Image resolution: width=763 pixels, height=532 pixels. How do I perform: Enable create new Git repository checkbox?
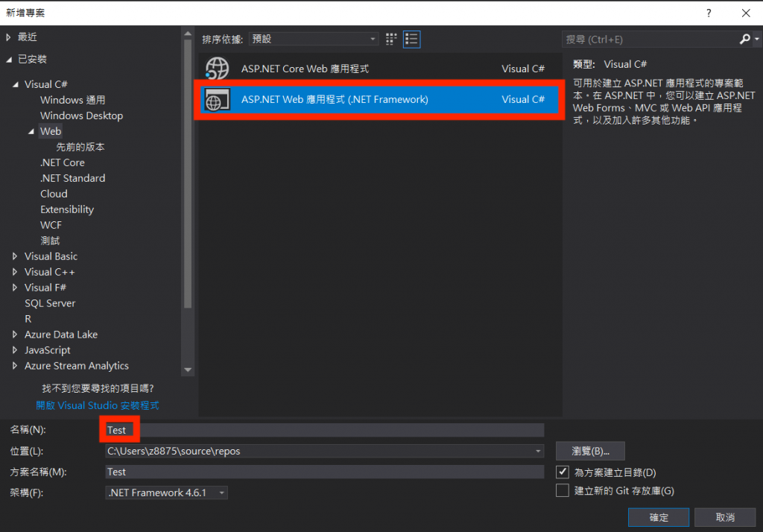pyautogui.click(x=562, y=490)
